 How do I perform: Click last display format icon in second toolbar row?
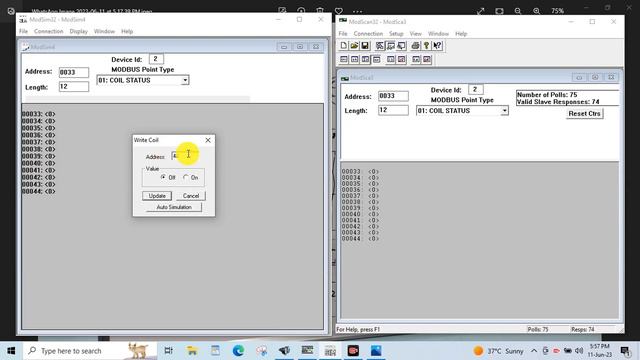coord(427,60)
